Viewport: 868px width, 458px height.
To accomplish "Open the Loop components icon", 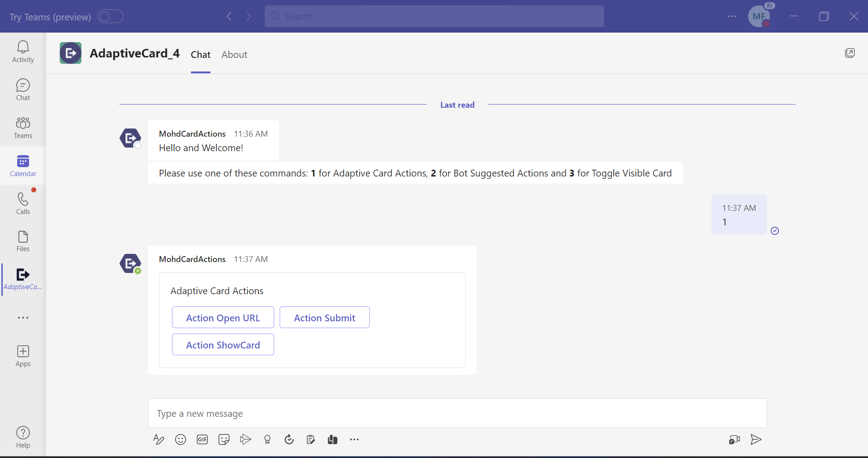I will [x=289, y=439].
